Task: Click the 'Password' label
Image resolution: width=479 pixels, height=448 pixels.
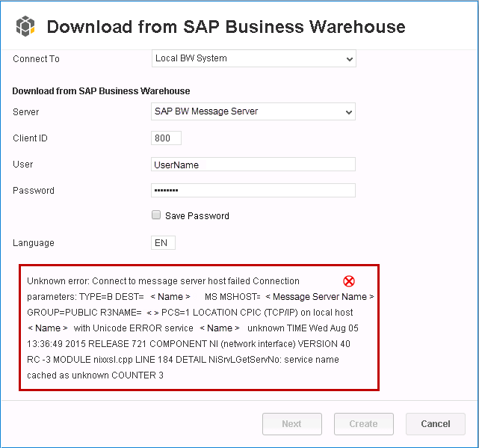Action: [x=34, y=191]
